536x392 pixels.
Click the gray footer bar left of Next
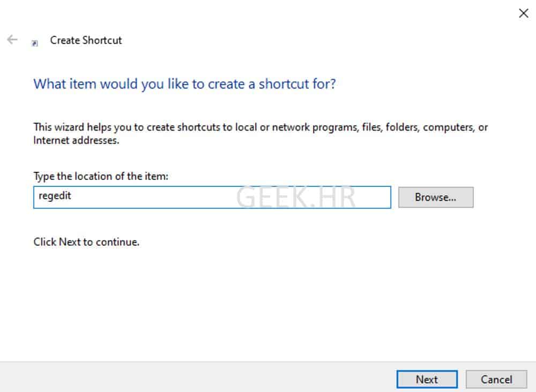point(195,377)
